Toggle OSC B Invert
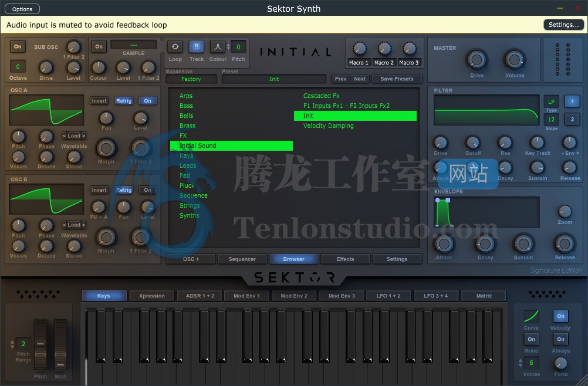588x386 pixels. (x=99, y=190)
